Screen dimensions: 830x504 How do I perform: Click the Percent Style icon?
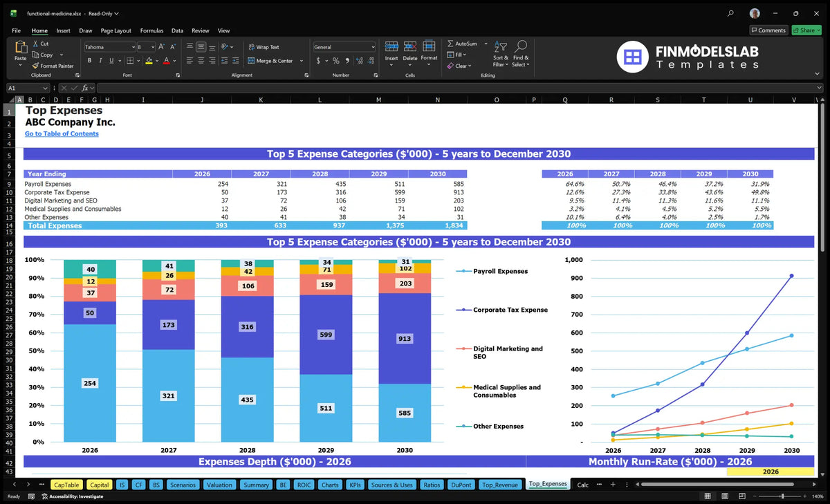[336, 61]
